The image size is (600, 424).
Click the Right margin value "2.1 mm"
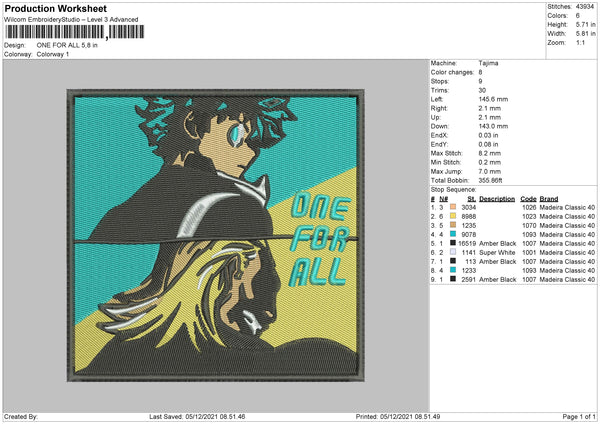coord(489,108)
